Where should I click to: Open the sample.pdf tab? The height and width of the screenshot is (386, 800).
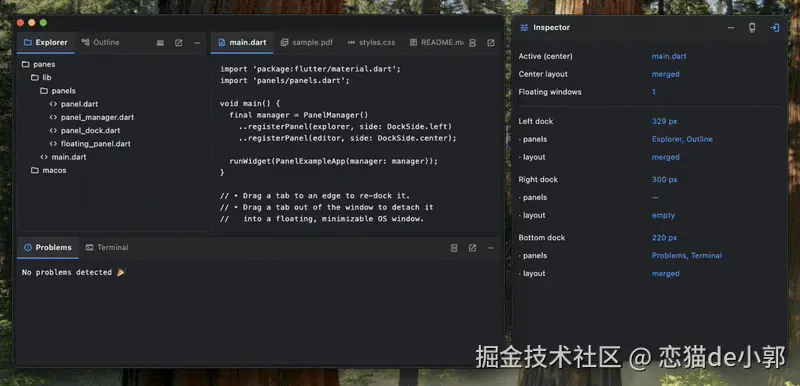tap(307, 43)
